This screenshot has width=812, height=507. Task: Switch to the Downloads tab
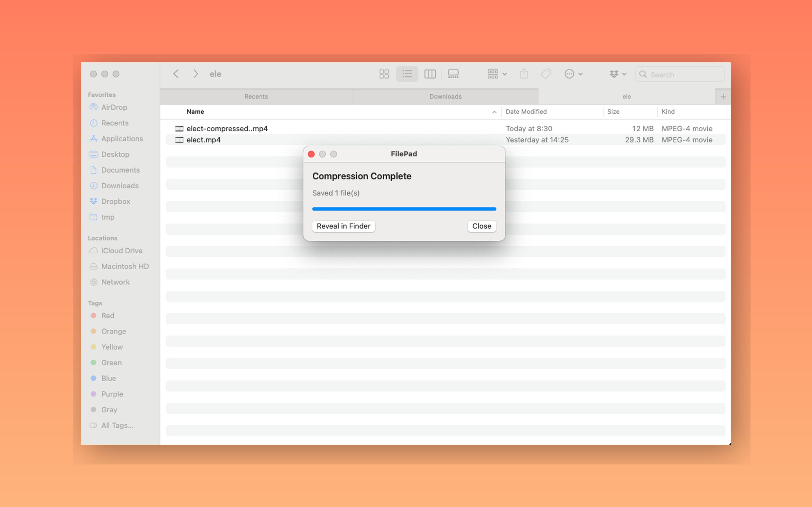click(x=445, y=96)
